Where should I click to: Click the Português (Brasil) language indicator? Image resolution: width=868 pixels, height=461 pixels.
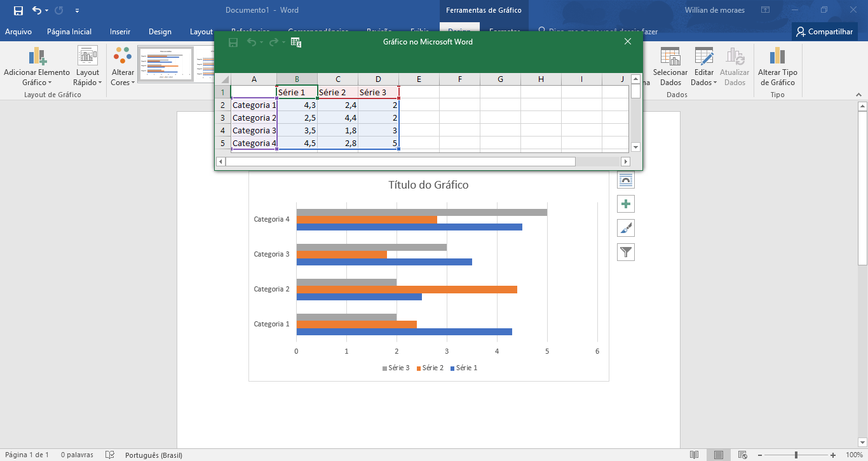tap(153, 455)
